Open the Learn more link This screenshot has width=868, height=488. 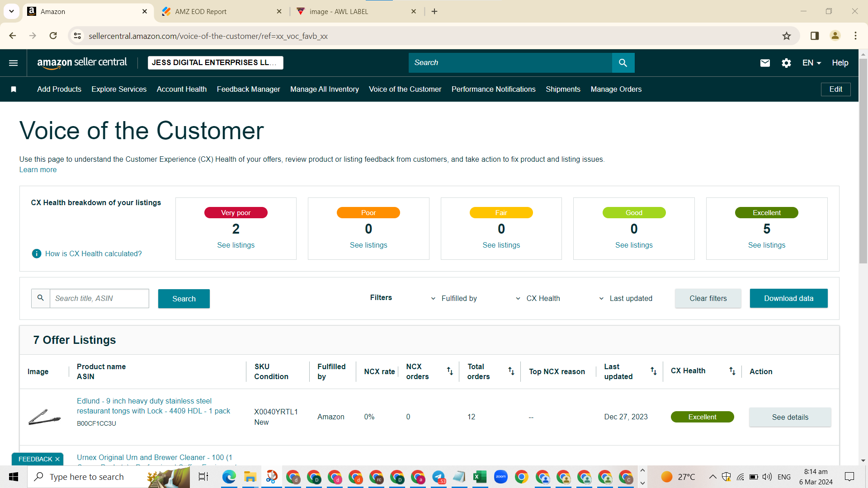(38, 170)
